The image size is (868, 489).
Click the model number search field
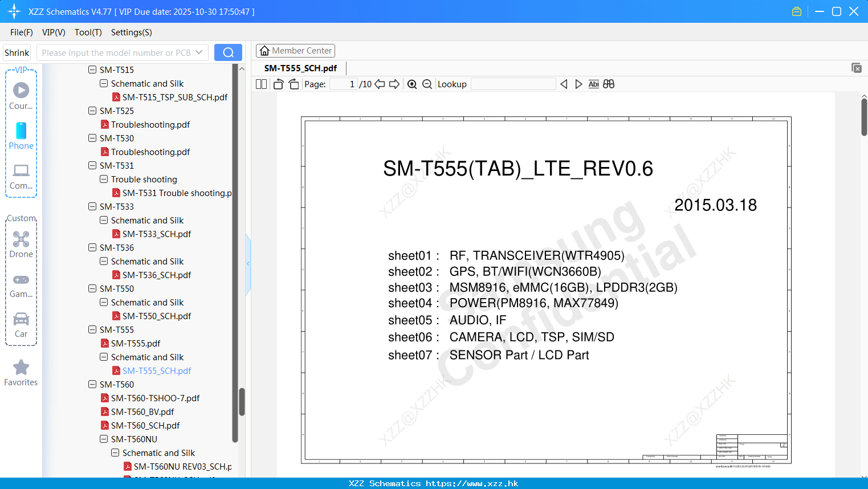click(x=116, y=52)
